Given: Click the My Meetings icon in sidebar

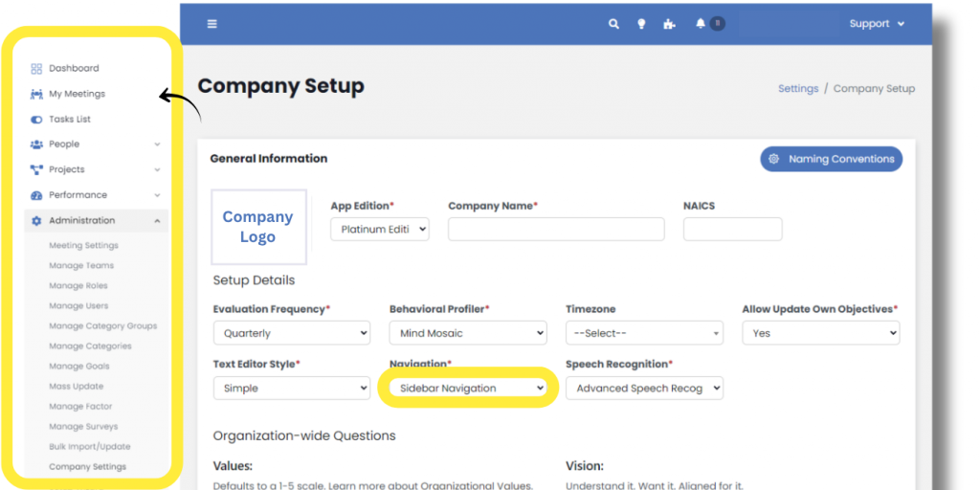Looking at the screenshot, I should 36,94.
